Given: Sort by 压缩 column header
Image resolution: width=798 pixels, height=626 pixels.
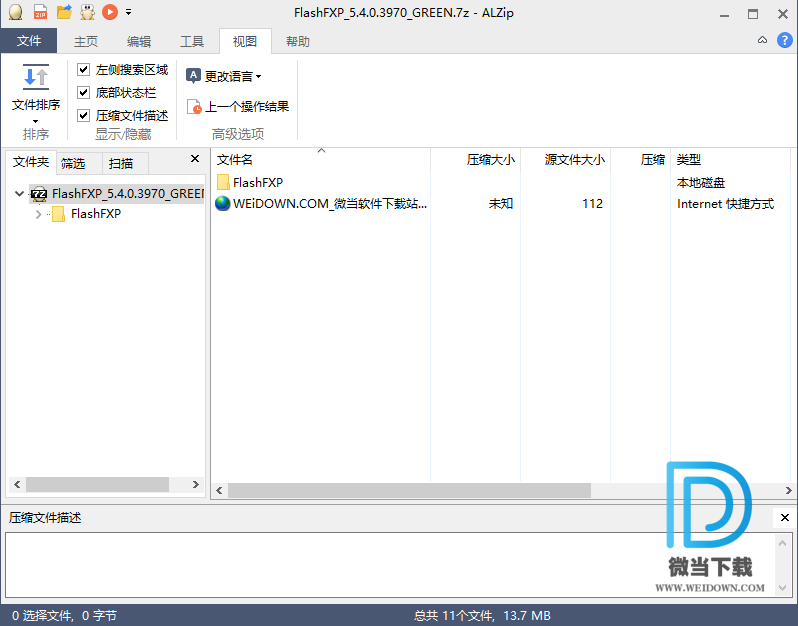Looking at the screenshot, I should click(641, 160).
